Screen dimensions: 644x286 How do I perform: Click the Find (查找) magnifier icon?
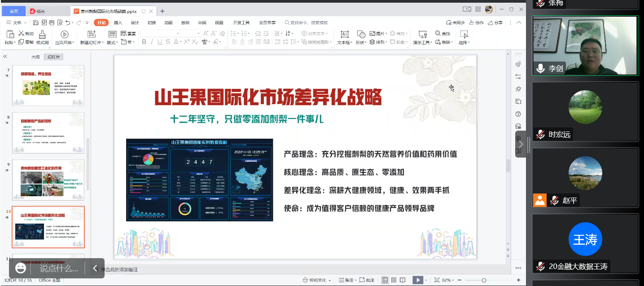[x=438, y=34]
